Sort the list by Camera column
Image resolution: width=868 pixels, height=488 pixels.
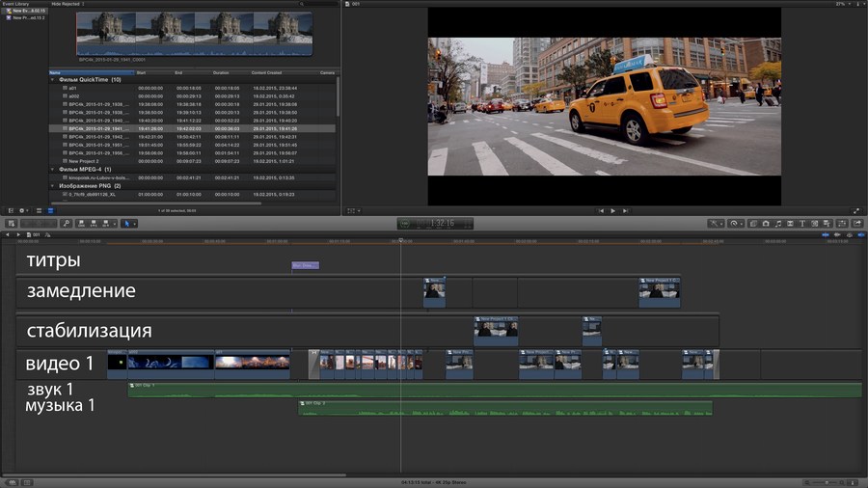click(327, 72)
